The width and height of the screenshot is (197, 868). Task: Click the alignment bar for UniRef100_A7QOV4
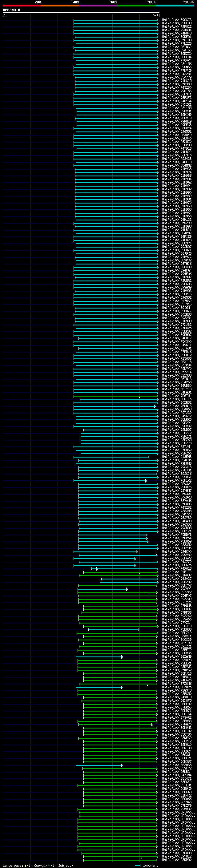[x=117, y=60]
